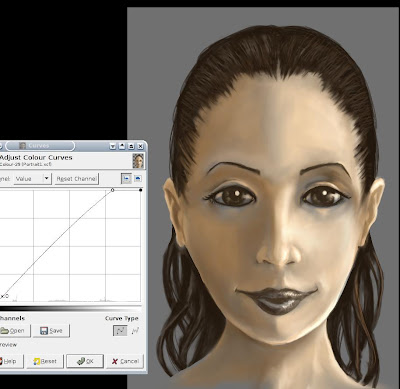Open the Channel dropdown showing Value
The width and height of the screenshot is (400, 389).
pos(32,179)
